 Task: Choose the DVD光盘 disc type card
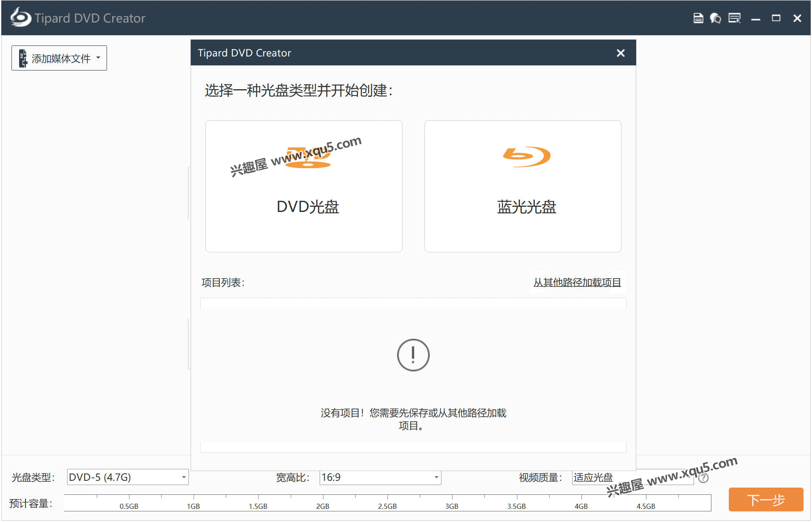coord(303,186)
